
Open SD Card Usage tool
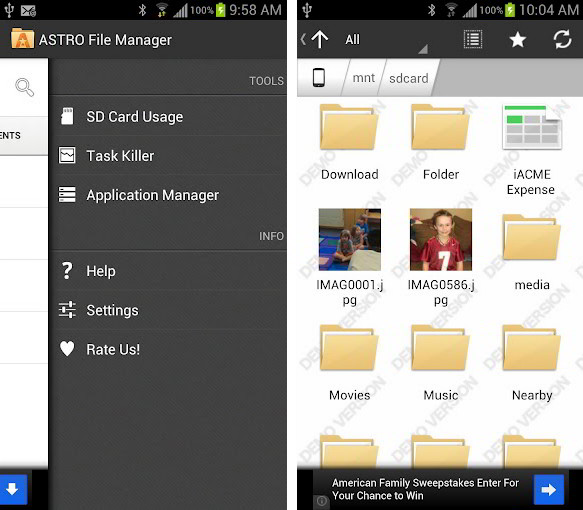169,116
